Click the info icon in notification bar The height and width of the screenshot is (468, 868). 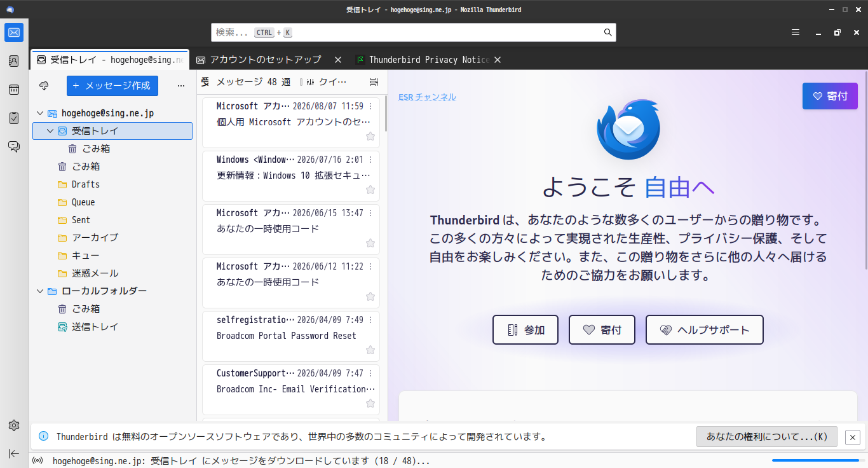click(44, 436)
